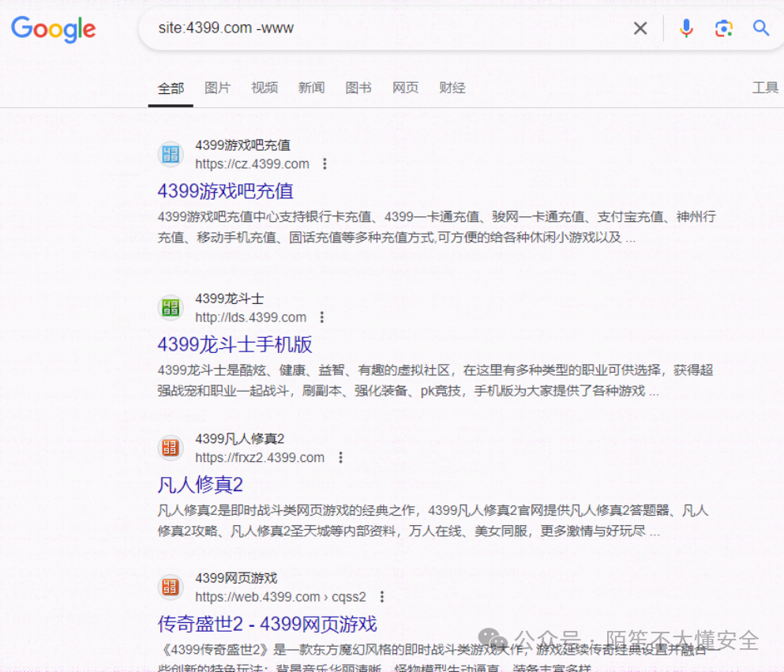Start voice search with the microphone icon

point(686,28)
